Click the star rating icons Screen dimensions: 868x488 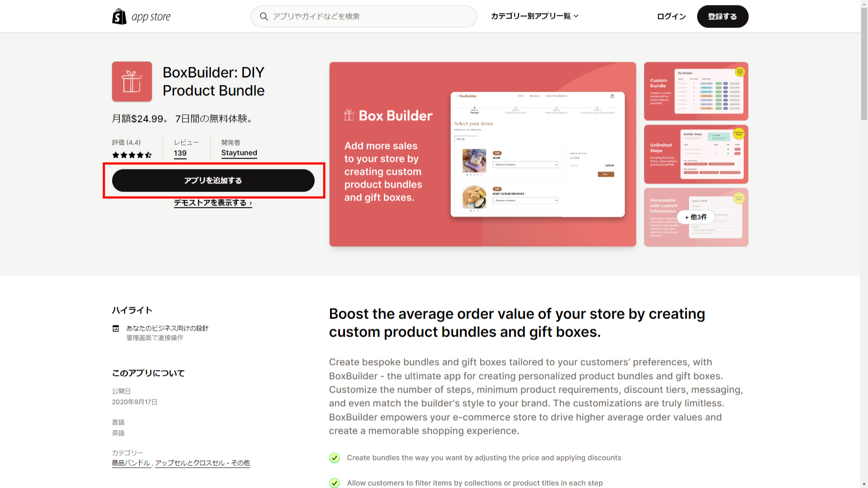(132, 155)
